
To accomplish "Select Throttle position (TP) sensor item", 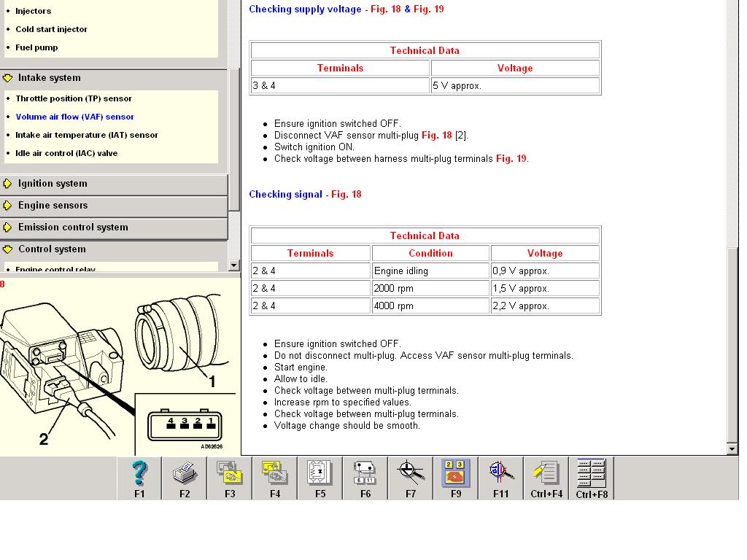I will (74, 98).
